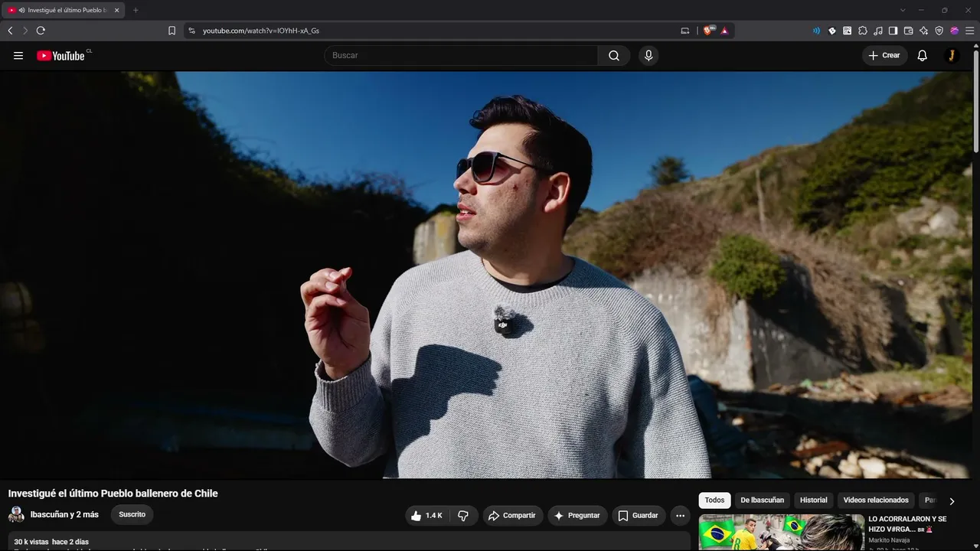Open the tab search dropdown arrow
This screenshot has height=551, width=980.
pos(903,10)
